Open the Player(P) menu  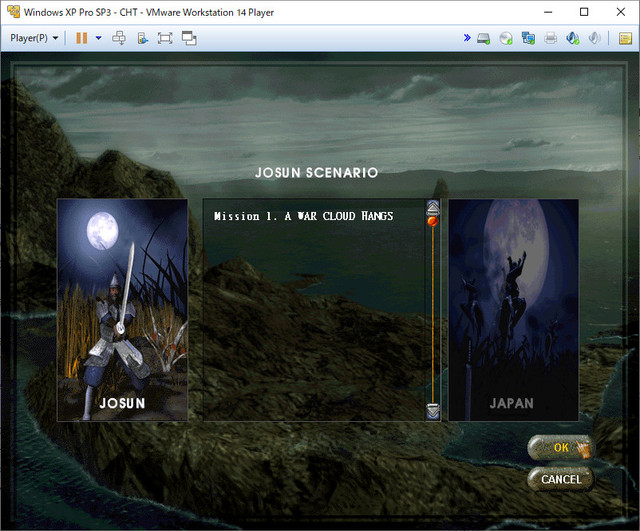(34, 38)
